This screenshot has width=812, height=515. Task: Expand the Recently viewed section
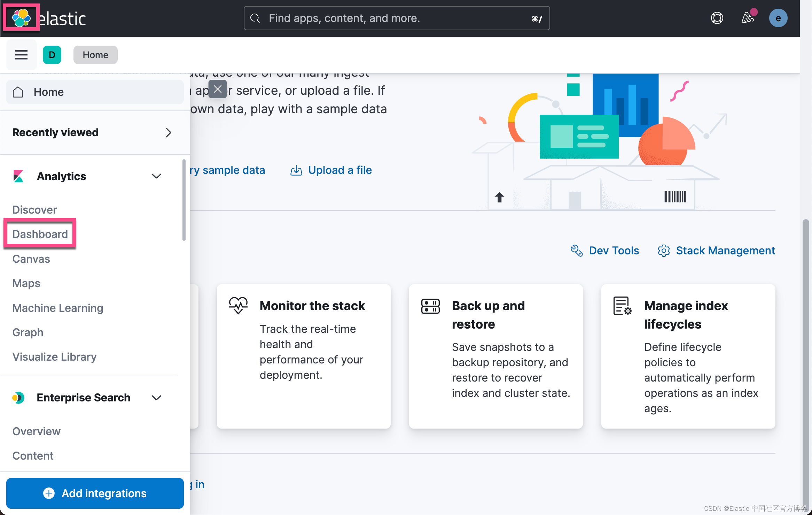168,132
